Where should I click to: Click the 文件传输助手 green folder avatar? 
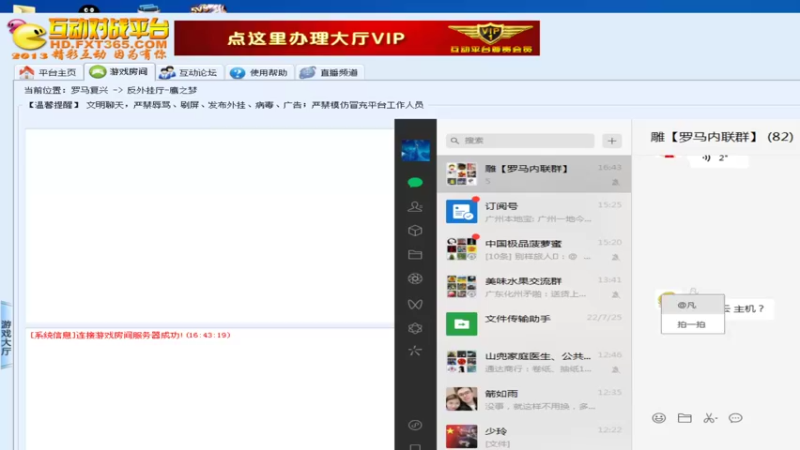(x=461, y=324)
